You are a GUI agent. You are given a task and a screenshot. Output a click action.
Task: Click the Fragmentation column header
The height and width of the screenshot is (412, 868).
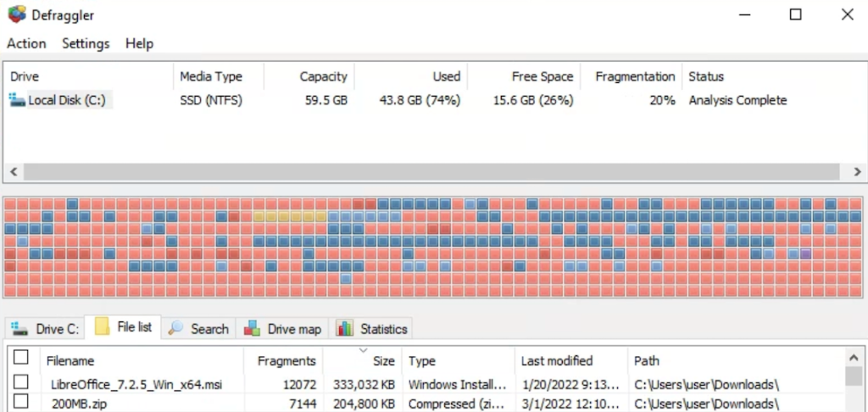631,76
